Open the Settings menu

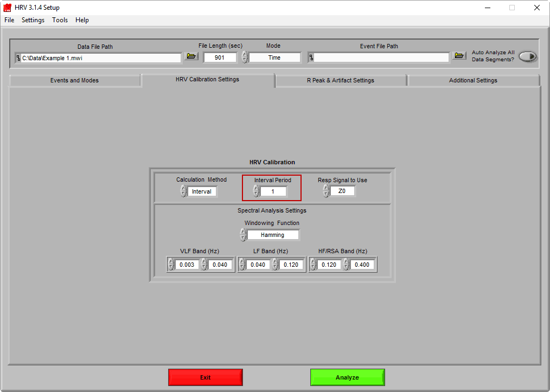tap(33, 20)
